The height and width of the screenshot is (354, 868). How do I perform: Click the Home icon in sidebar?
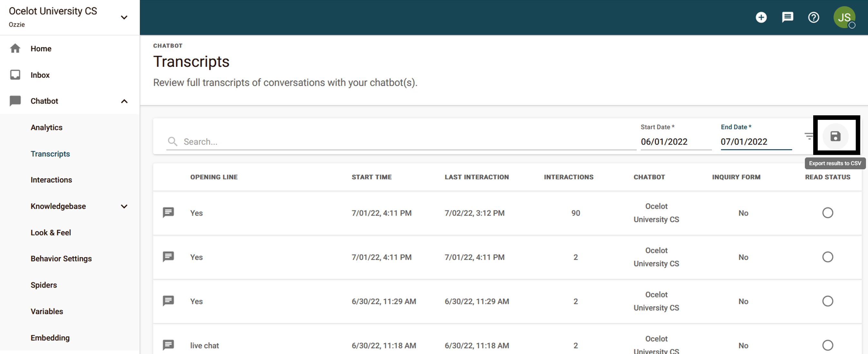click(15, 49)
